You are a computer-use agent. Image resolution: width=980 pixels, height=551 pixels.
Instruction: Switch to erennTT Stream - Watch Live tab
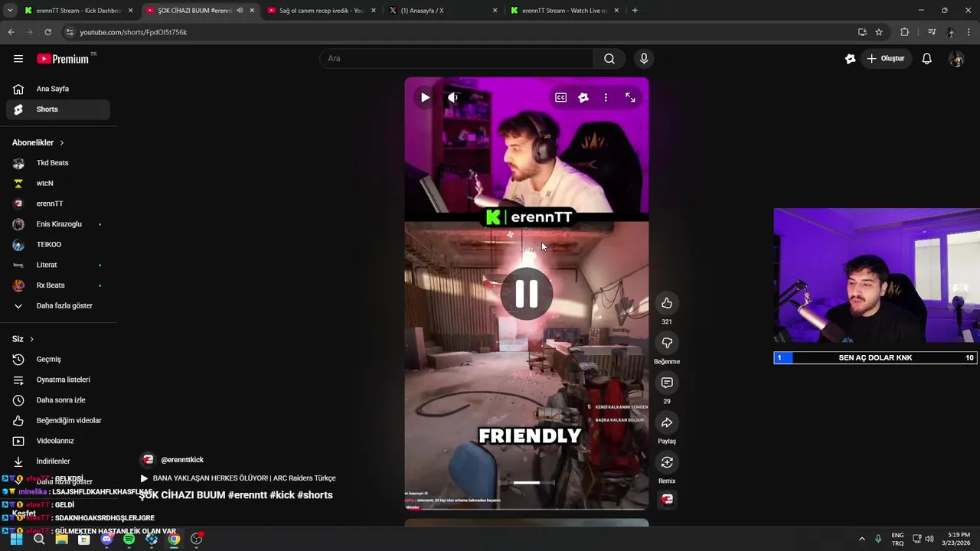pos(565,11)
